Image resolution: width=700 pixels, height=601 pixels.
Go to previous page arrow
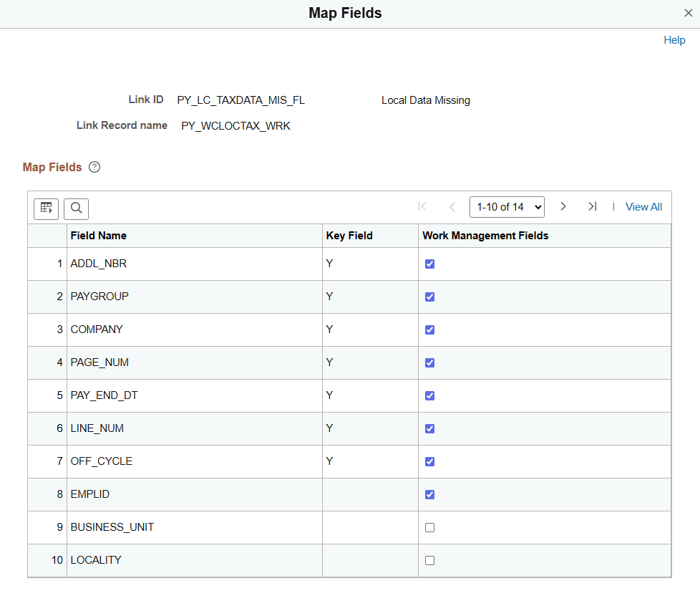point(452,207)
